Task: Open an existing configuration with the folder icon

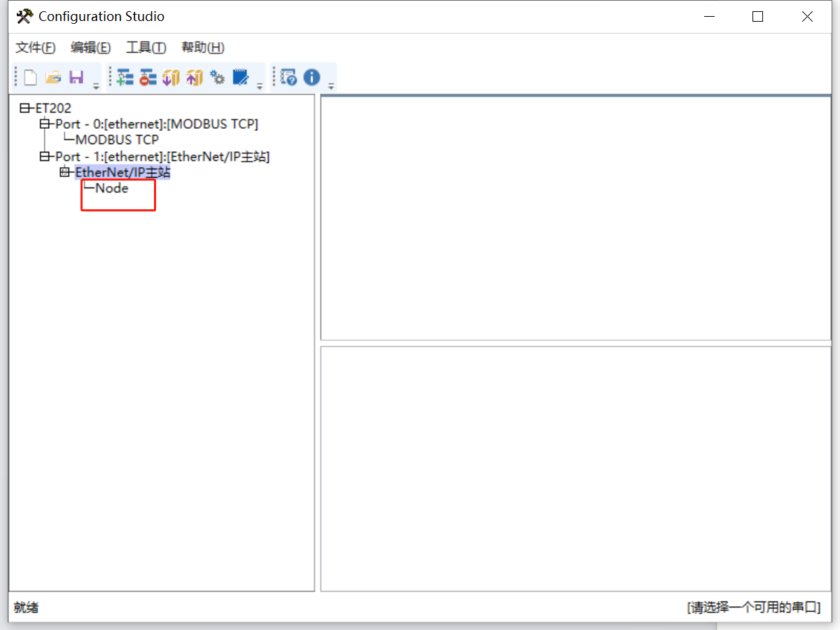Action: [53, 77]
